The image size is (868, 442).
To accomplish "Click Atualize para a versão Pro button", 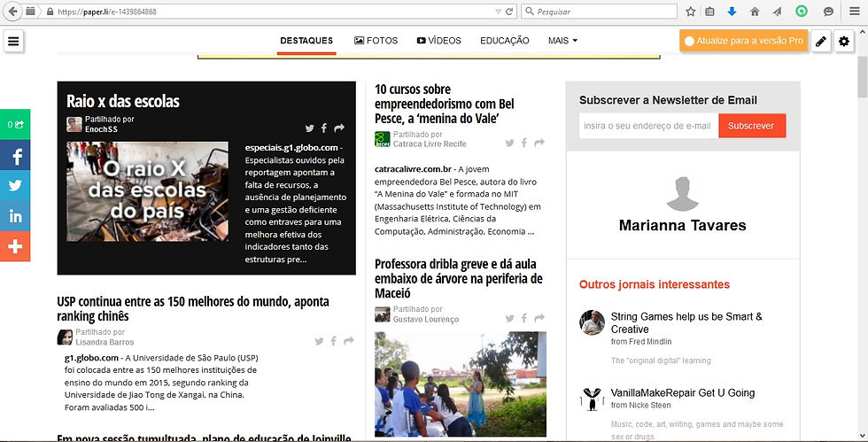I will tap(743, 41).
